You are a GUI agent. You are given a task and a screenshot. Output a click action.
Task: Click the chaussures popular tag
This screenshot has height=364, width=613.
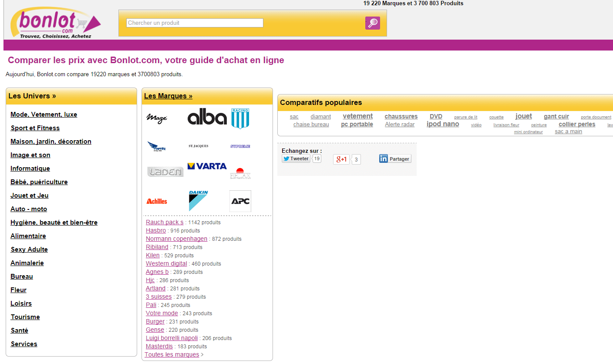coord(401,116)
